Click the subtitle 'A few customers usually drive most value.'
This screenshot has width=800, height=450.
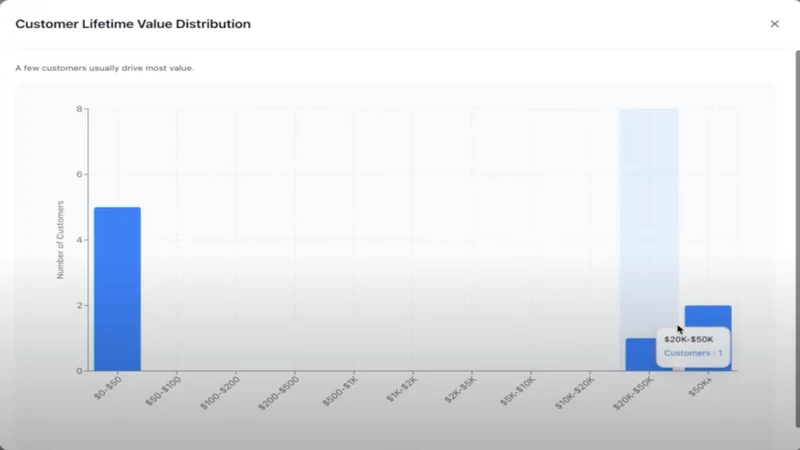pos(105,68)
